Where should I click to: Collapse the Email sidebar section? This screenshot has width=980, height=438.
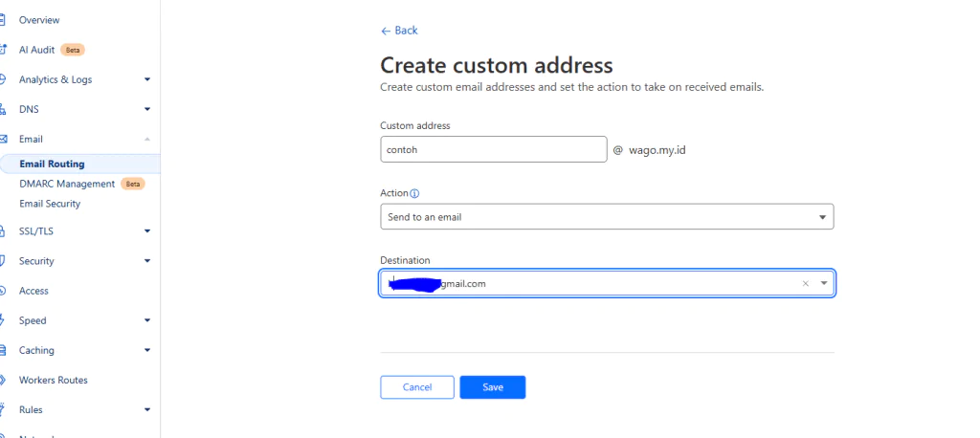[x=146, y=139]
